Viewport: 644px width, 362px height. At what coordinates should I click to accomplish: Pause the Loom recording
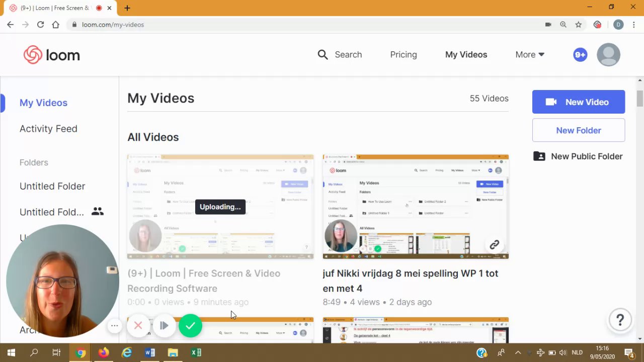tap(164, 326)
